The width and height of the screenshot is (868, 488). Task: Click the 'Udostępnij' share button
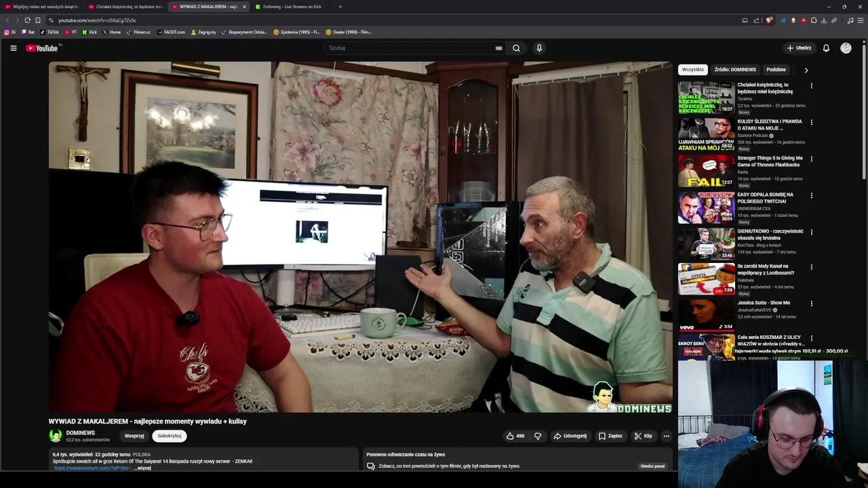point(570,436)
